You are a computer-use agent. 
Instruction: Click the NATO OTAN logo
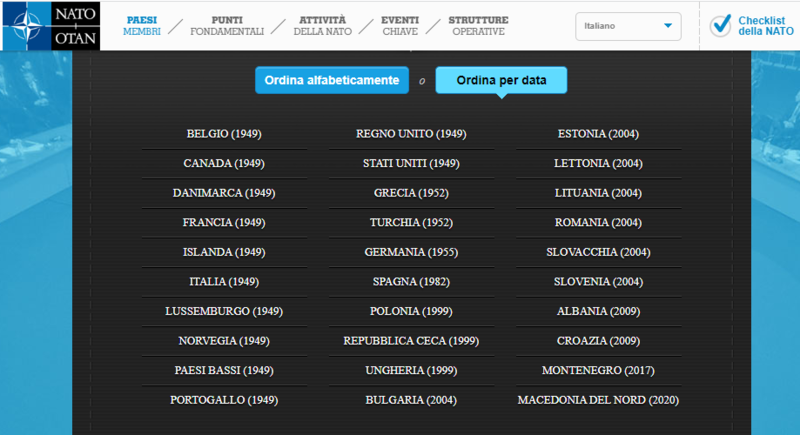(51, 25)
